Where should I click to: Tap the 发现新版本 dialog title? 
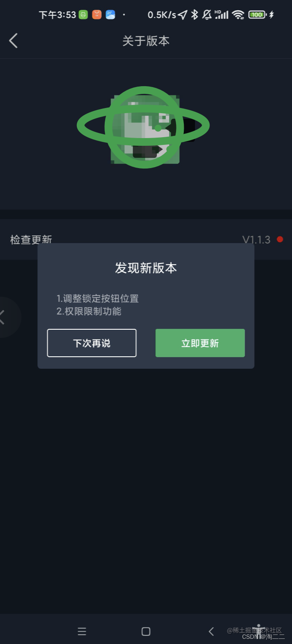click(146, 268)
